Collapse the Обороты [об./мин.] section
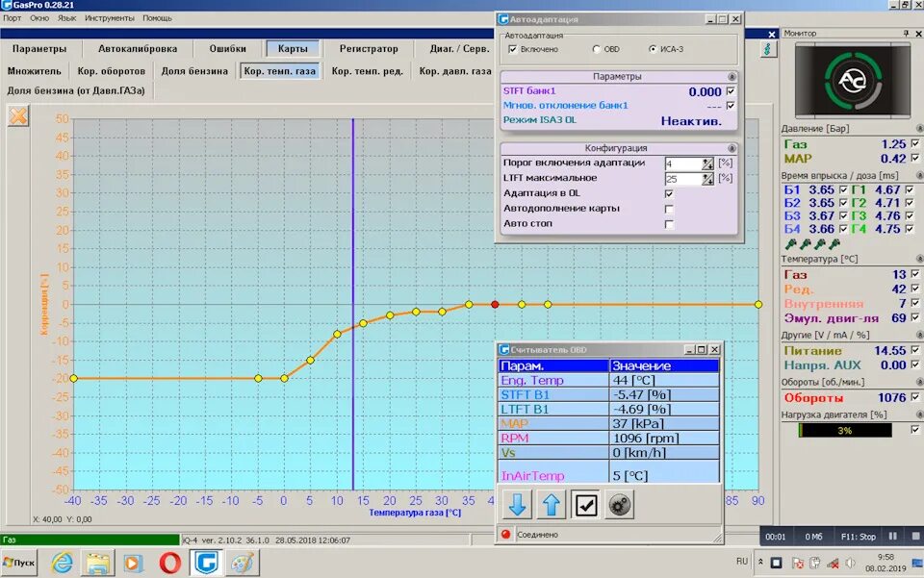 click(919, 382)
